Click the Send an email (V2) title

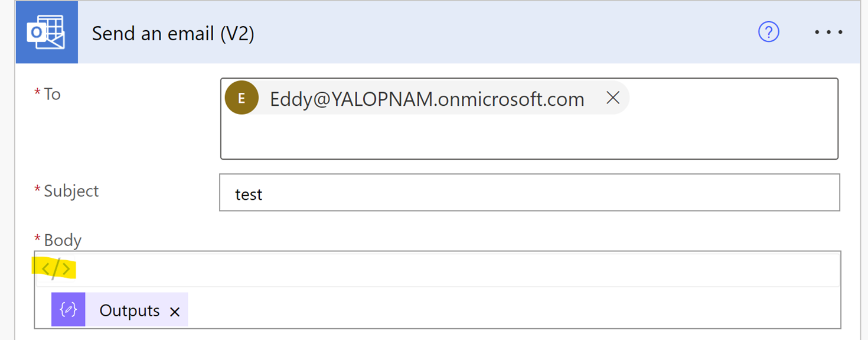click(x=173, y=34)
